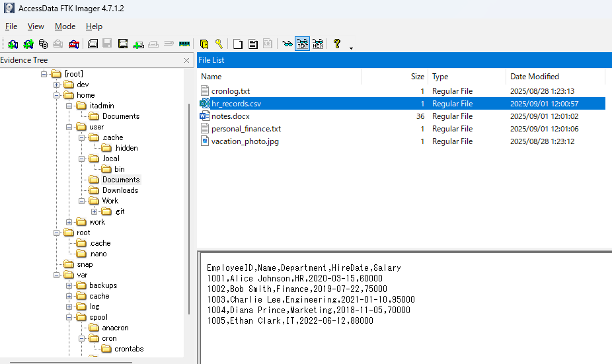
Task: Select cronlog.txt in file list
Action: tap(231, 91)
